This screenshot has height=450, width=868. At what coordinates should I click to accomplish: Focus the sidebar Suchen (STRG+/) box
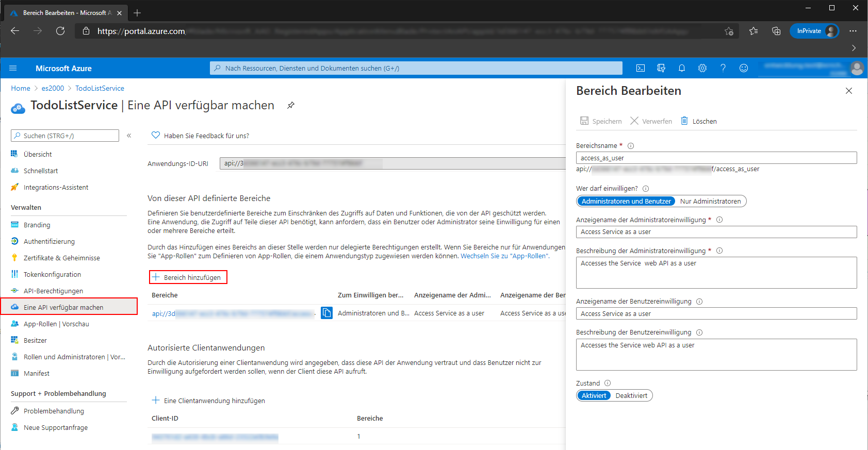(x=65, y=136)
